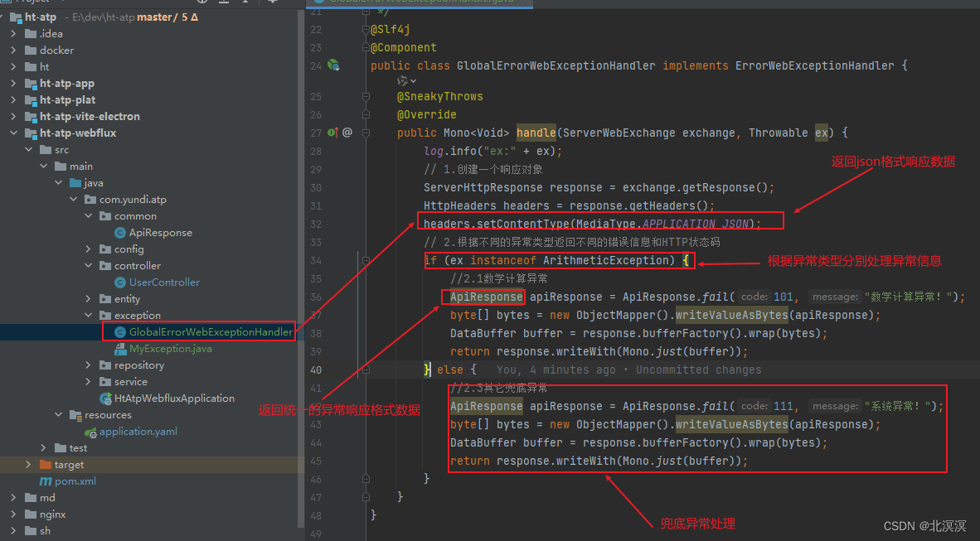Select the sh folder

[x=45, y=531]
